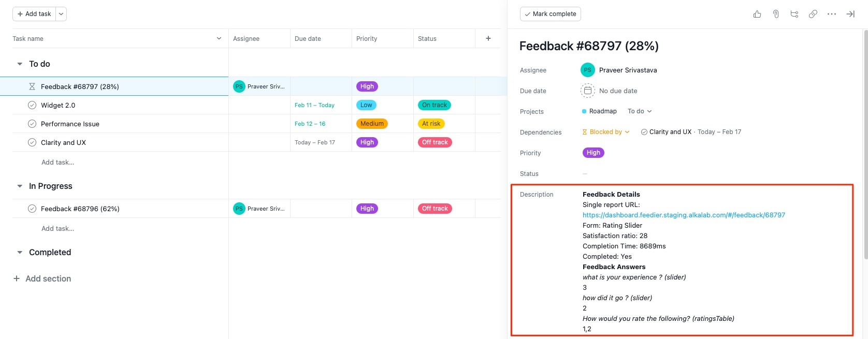This screenshot has height=339, width=868.
Task: Open the feedier dashboard feedback URL link
Action: point(684,215)
